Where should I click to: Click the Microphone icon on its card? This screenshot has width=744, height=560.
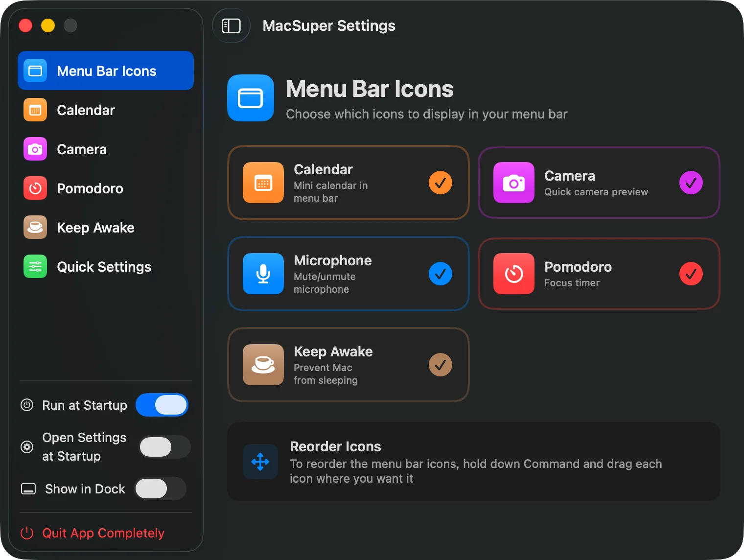pos(263,274)
